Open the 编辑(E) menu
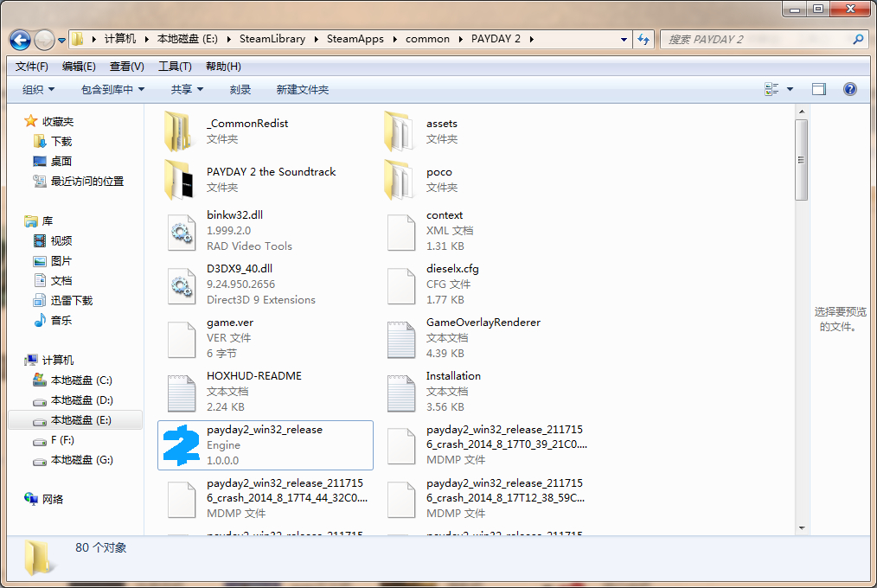Screen dimensions: 877x588 (x=79, y=67)
